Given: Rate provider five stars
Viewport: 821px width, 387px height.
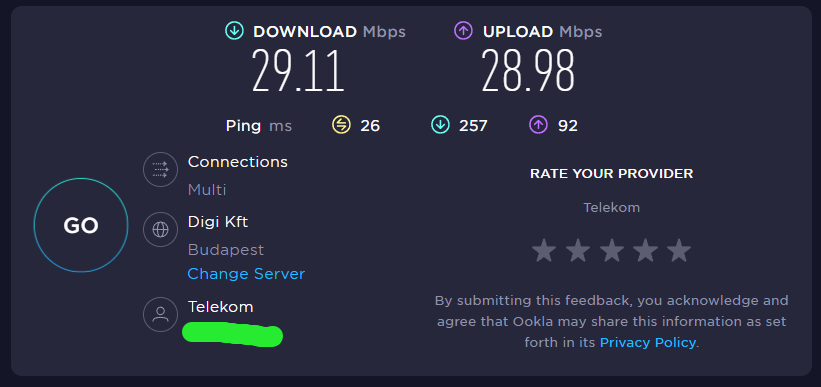Looking at the screenshot, I should pyautogui.click(x=679, y=250).
